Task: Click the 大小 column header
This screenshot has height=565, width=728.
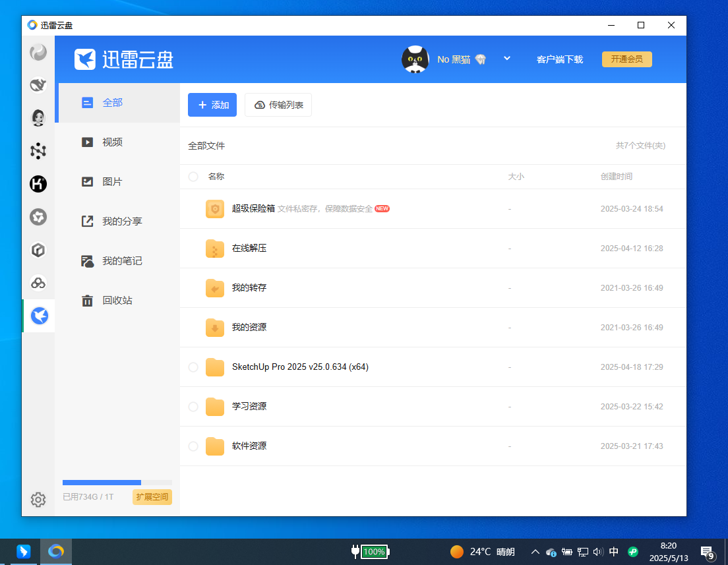Action: (516, 177)
